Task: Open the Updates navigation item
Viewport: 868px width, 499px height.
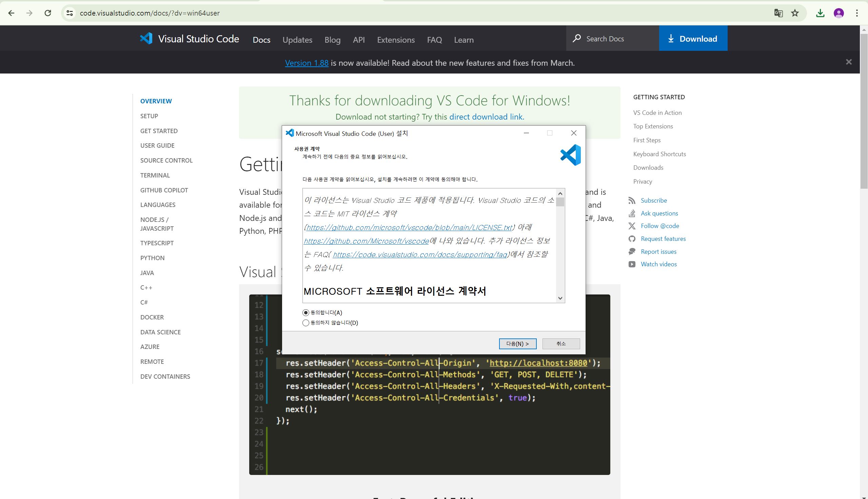Action: [x=297, y=40]
